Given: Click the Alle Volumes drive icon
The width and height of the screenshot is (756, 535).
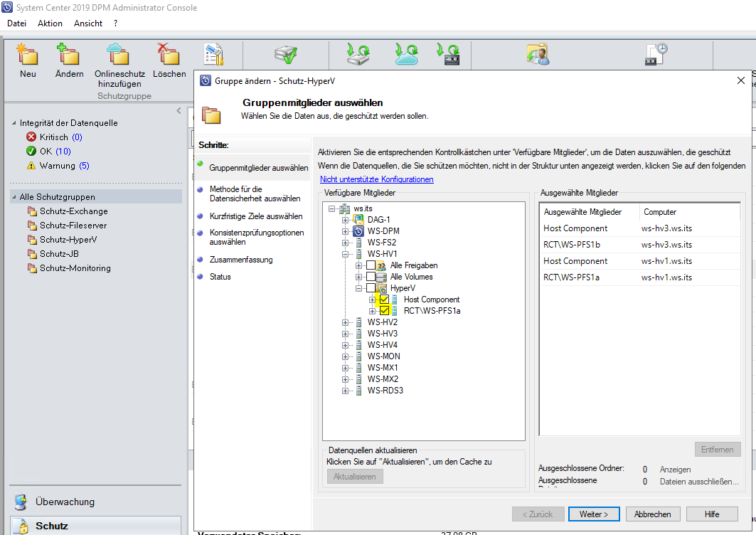Looking at the screenshot, I should pyautogui.click(x=381, y=277).
